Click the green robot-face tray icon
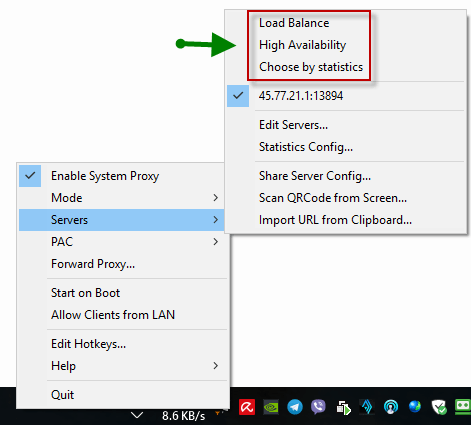Viewport: 471px width, 425px height. tap(463, 407)
